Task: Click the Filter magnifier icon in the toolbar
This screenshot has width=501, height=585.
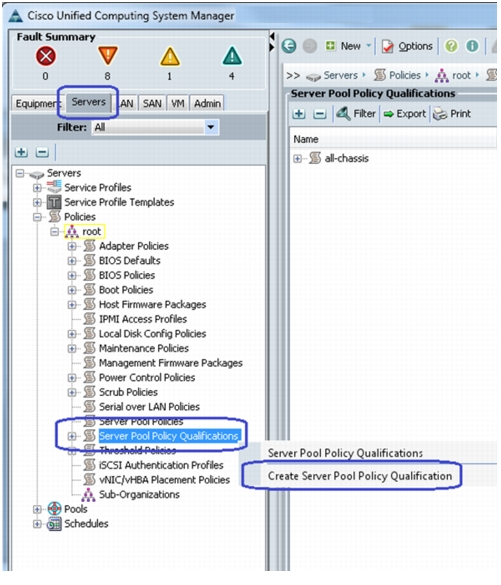Action: click(x=343, y=113)
